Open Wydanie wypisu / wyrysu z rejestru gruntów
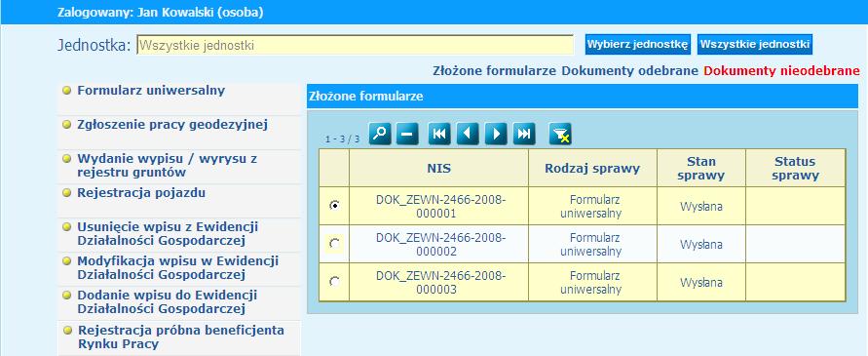 point(168,165)
